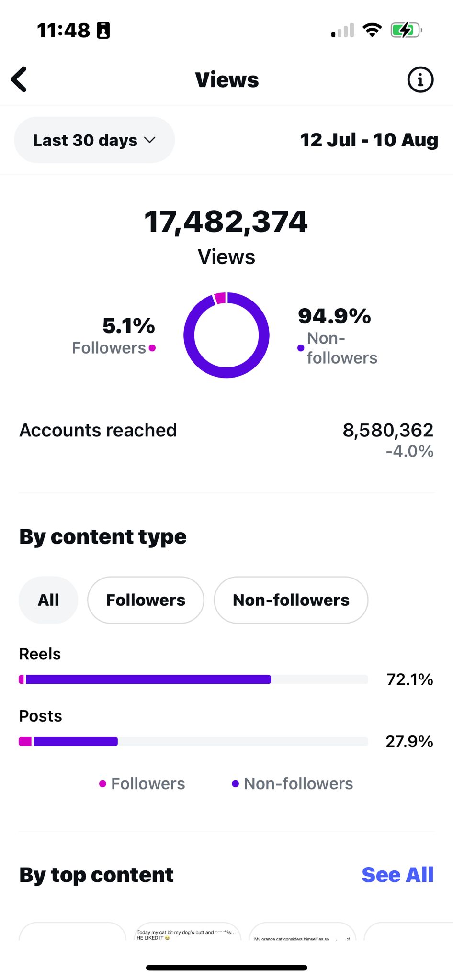The width and height of the screenshot is (453, 980).
Task: Tap the followers donut chart
Action: (x=226, y=334)
